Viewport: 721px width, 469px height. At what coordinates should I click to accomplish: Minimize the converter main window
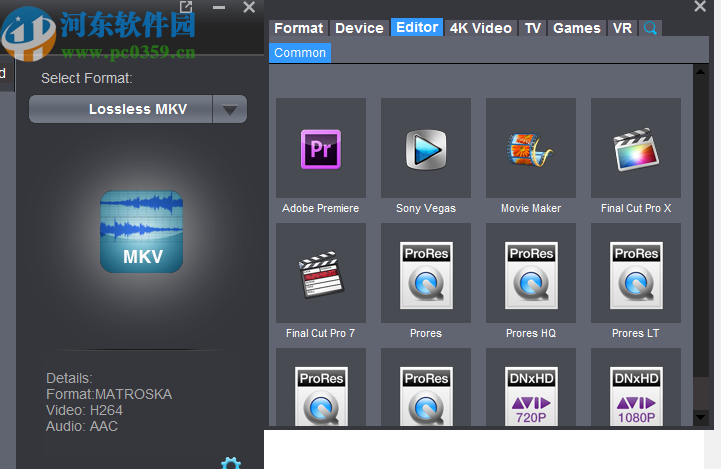(219, 7)
